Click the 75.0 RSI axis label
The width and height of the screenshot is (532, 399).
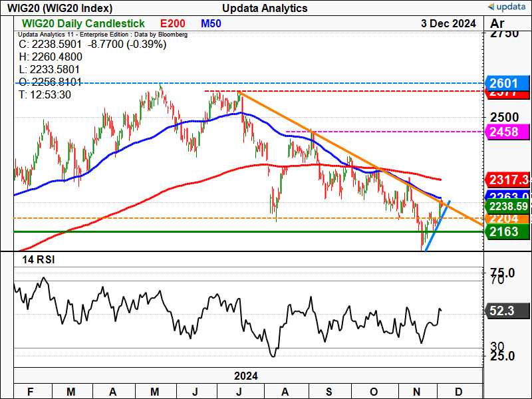pyautogui.click(x=503, y=273)
